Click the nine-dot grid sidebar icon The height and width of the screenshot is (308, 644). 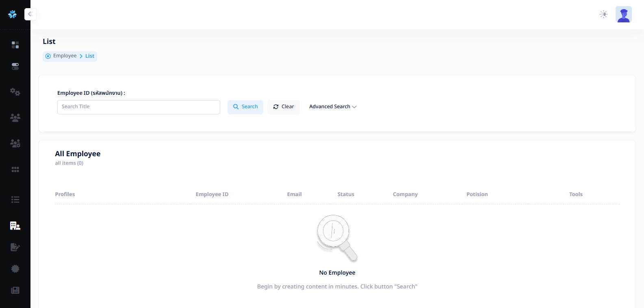point(15,169)
